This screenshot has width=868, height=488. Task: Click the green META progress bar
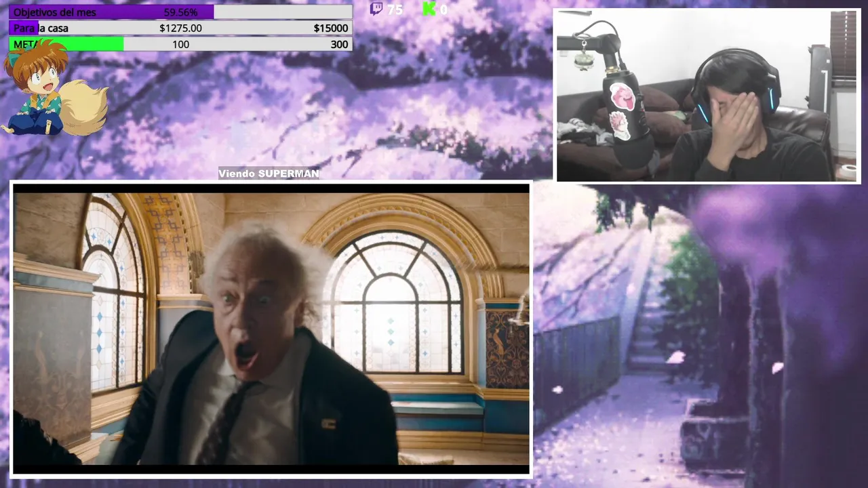pyautogui.click(x=180, y=44)
